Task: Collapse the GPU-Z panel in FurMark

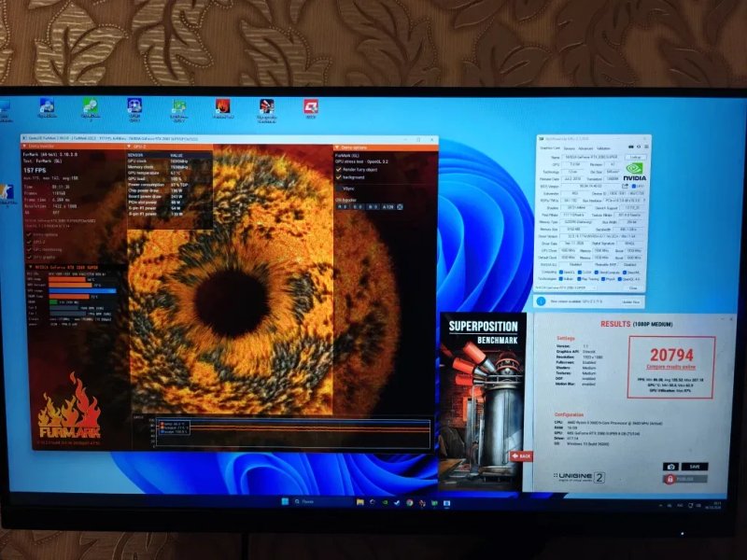Action: (x=129, y=147)
